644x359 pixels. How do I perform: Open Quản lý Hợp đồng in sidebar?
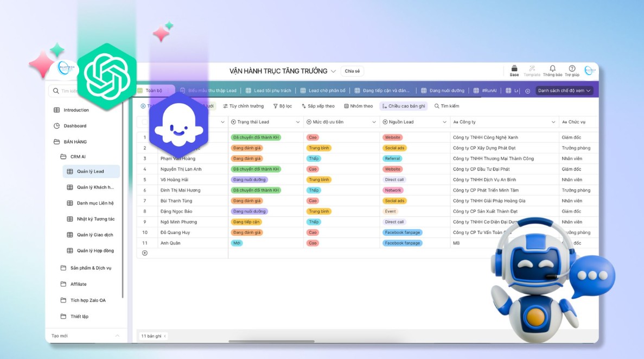click(91, 251)
